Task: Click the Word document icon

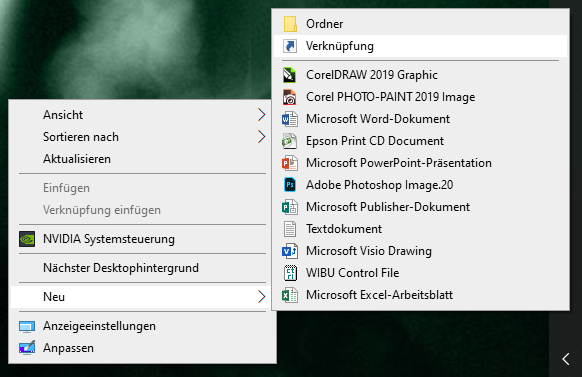Action: 290,119
